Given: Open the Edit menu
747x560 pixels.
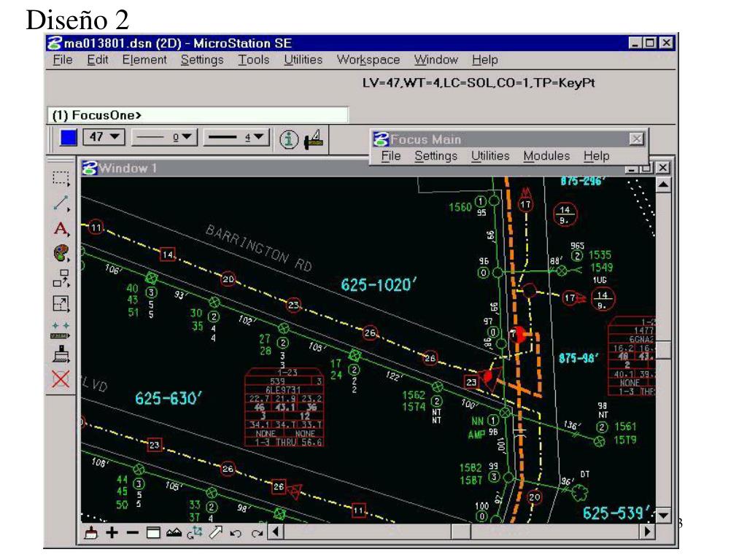Looking at the screenshot, I should (x=98, y=60).
